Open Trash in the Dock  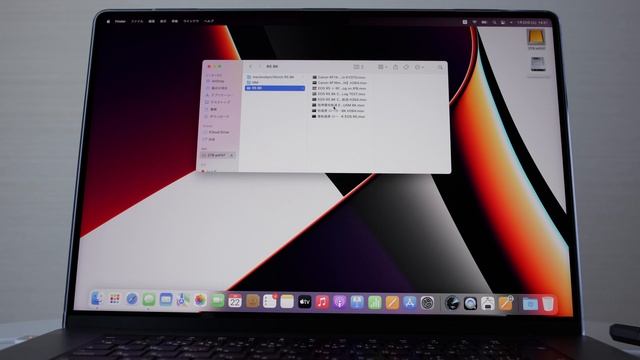(x=548, y=304)
